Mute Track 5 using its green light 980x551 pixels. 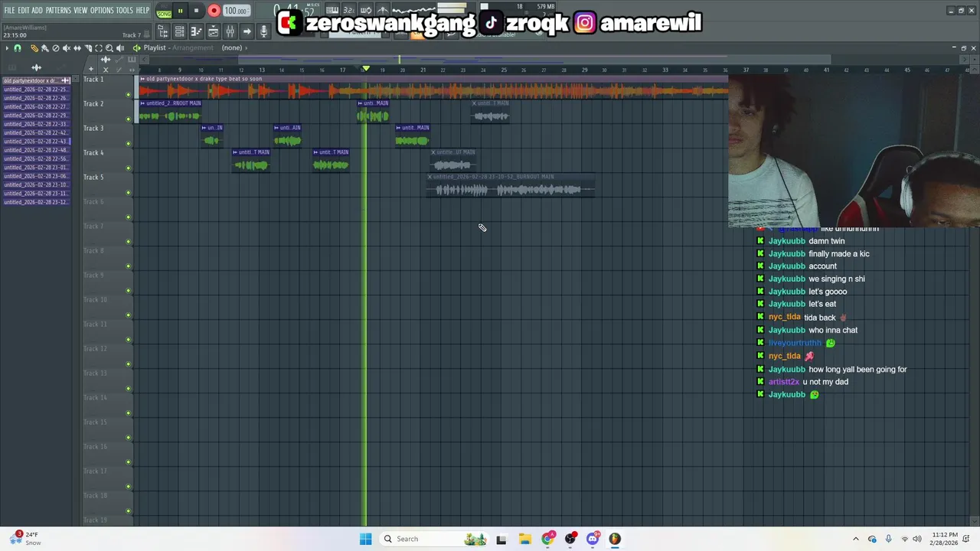(128, 193)
